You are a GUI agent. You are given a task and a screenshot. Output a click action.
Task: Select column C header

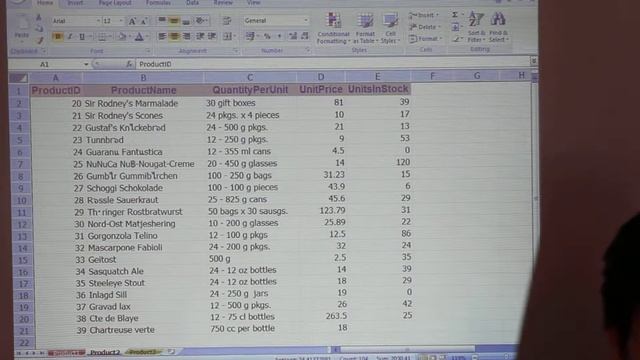coord(250,77)
